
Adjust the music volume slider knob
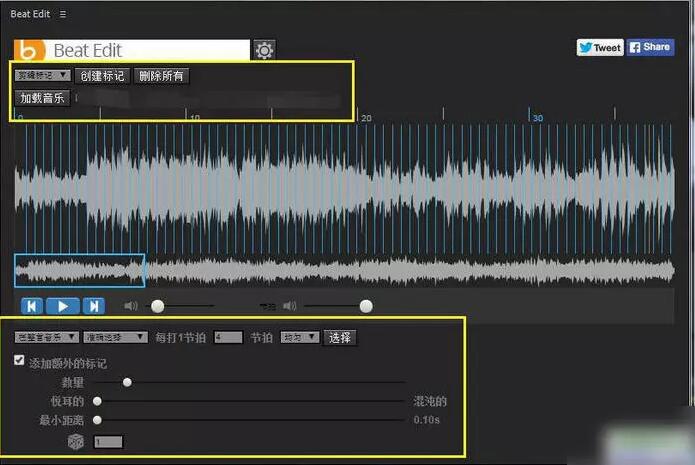(x=157, y=306)
